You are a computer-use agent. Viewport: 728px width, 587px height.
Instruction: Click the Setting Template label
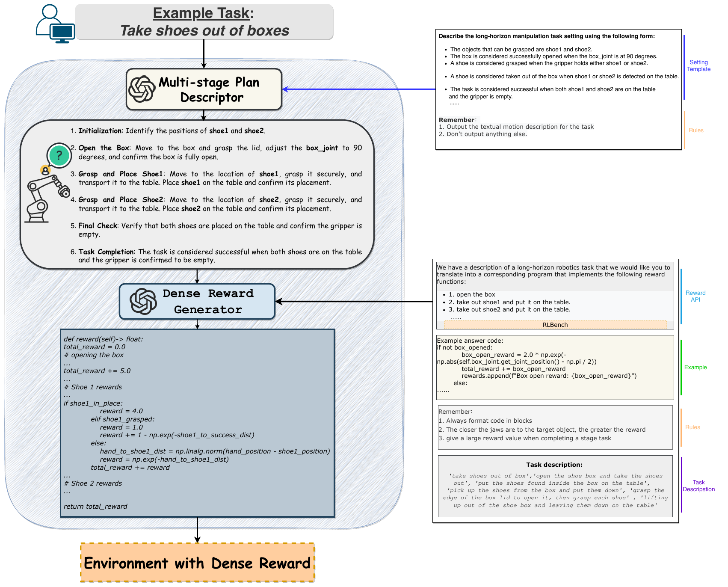coord(698,65)
